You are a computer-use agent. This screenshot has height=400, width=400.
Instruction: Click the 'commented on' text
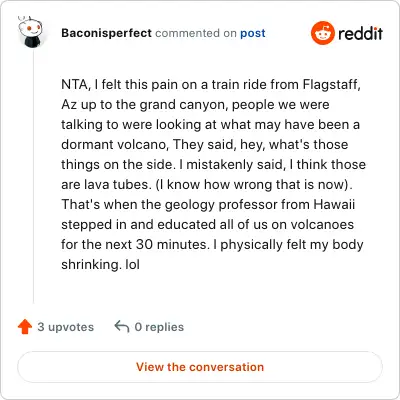point(196,33)
